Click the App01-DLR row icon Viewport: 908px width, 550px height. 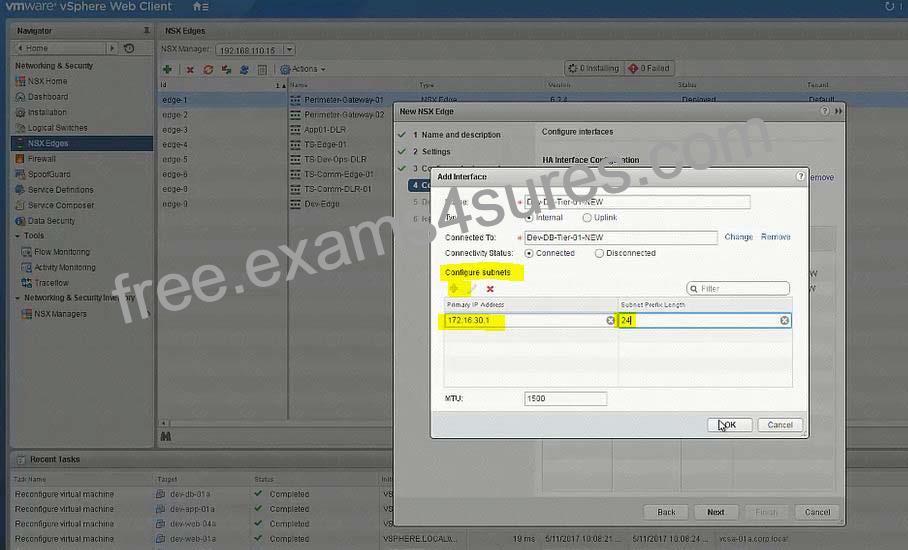coord(295,130)
